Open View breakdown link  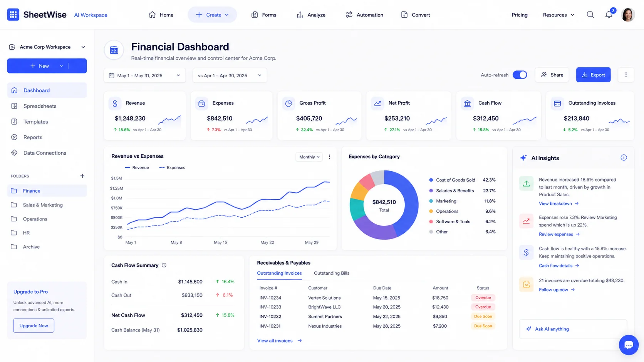558,204
